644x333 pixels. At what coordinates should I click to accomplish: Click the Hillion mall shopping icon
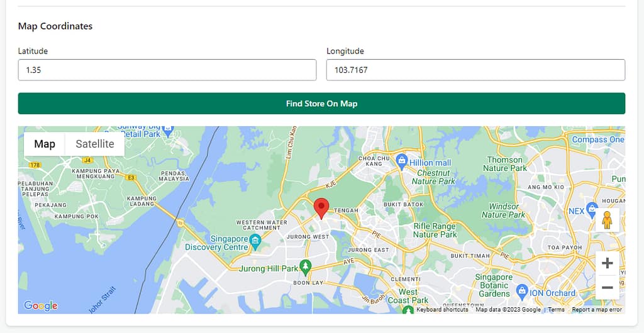tap(402, 161)
